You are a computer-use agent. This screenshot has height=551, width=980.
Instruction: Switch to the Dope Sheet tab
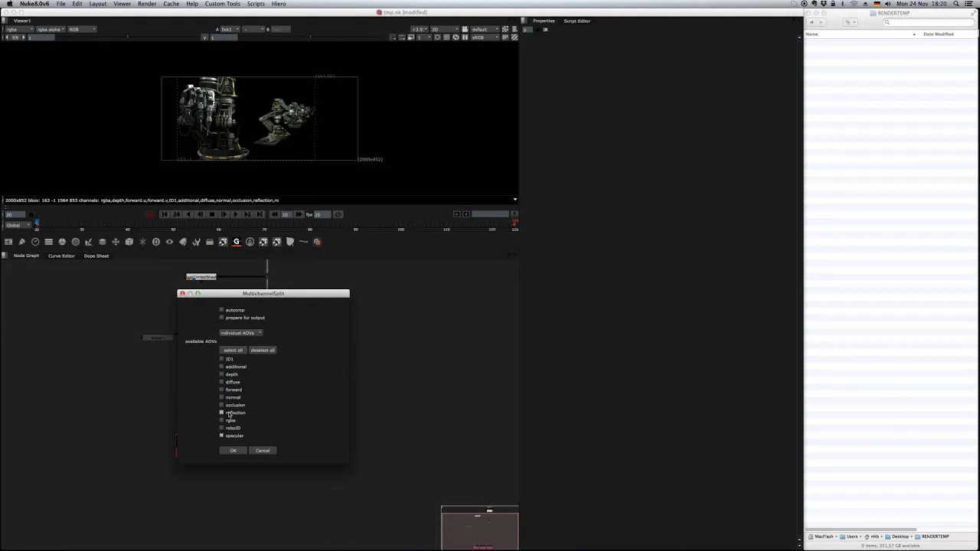[96, 256]
